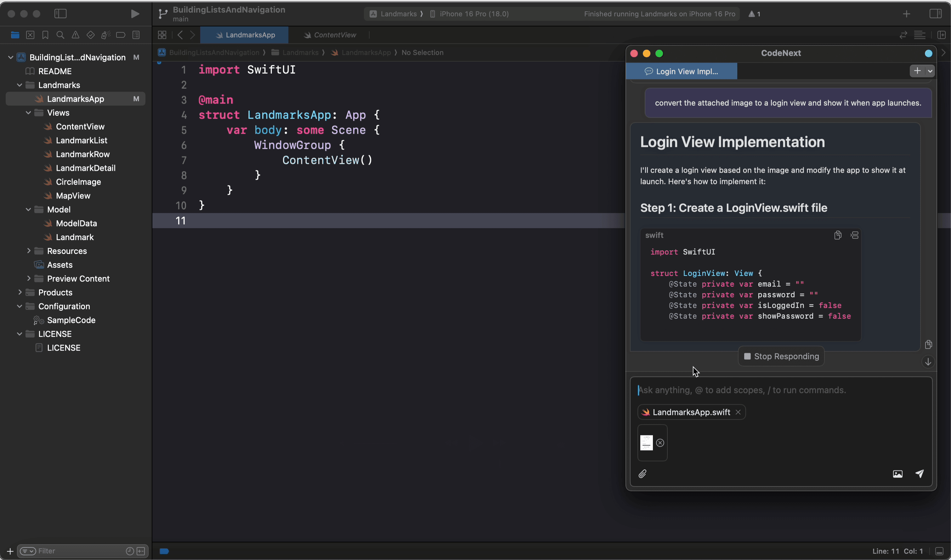
Task: Add a new chat with the plus button in CodeNext
Action: pyautogui.click(x=917, y=70)
